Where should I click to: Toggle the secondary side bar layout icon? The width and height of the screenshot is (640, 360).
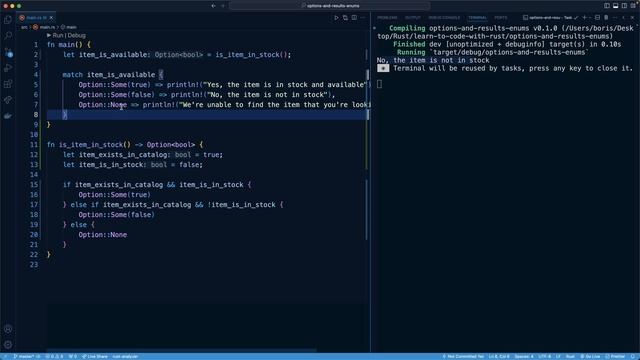[x=624, y=6]
